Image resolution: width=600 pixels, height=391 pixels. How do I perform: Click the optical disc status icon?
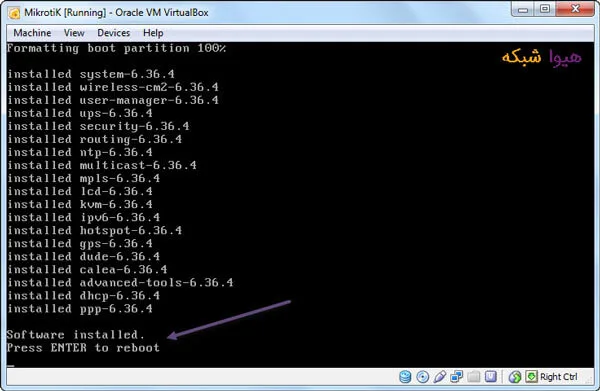pyautogui.click(x=422, y=377)
